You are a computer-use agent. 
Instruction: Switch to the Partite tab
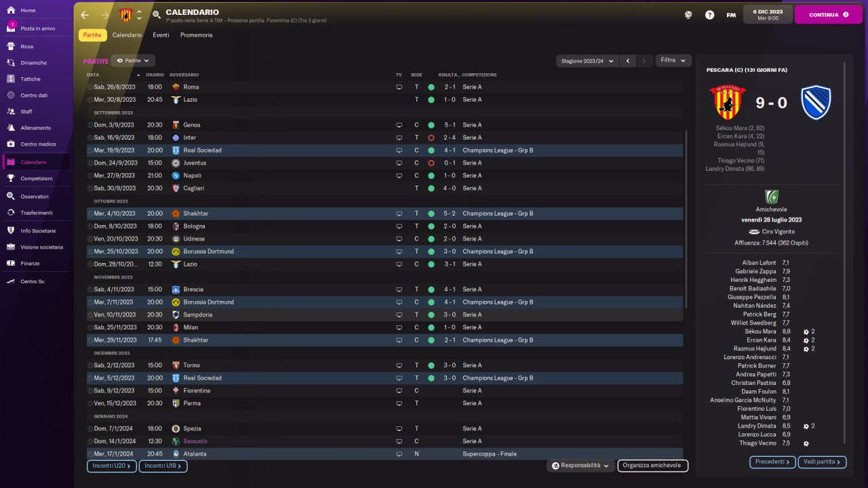tap(93, 35)
